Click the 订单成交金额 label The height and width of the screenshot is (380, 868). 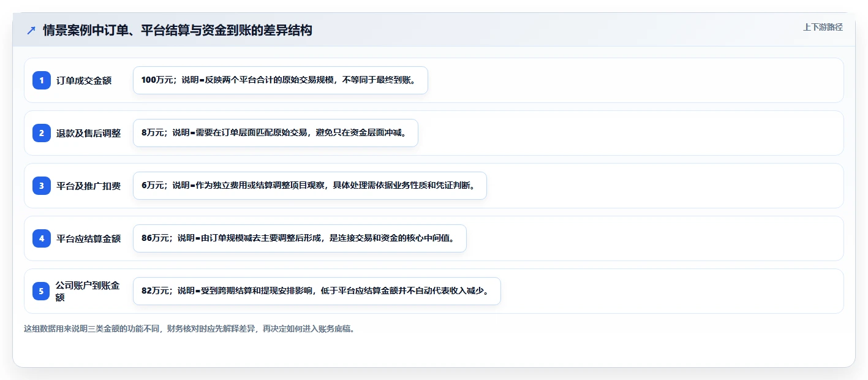coord(84,80)
